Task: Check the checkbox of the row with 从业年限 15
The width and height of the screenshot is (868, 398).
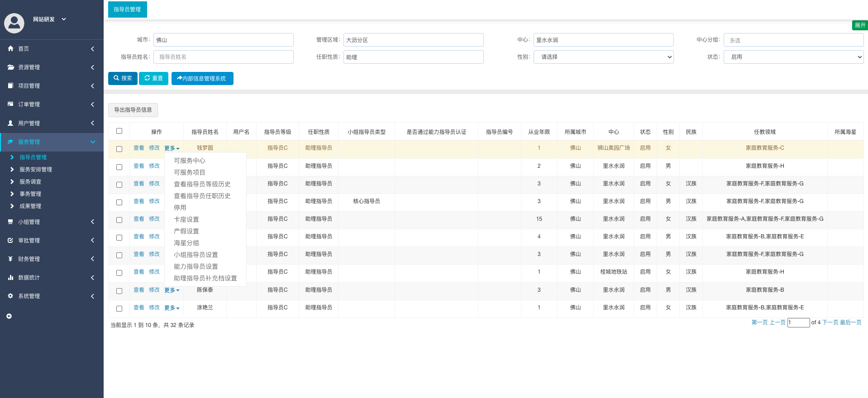Action: point(119,220)
